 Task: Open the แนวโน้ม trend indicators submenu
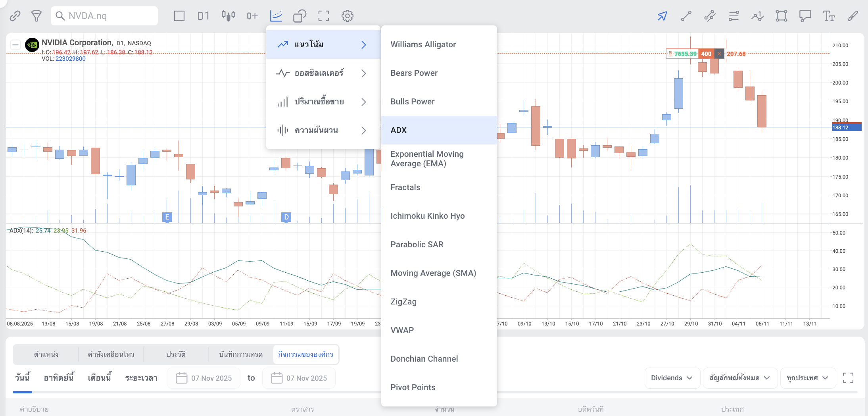tap(323, 44)
